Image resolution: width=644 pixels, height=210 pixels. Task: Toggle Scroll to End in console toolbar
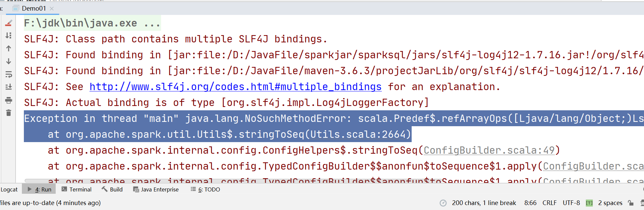(x=9, y=87)
